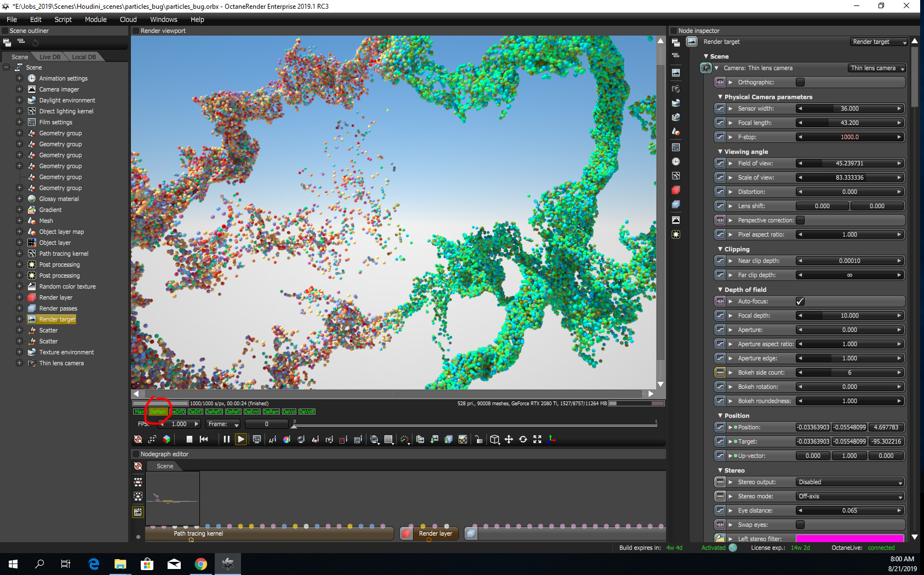This screenshot has height=575, width=924.
Task: Select Path tracing kernel in Scene outliner
Action: [64, 254]
